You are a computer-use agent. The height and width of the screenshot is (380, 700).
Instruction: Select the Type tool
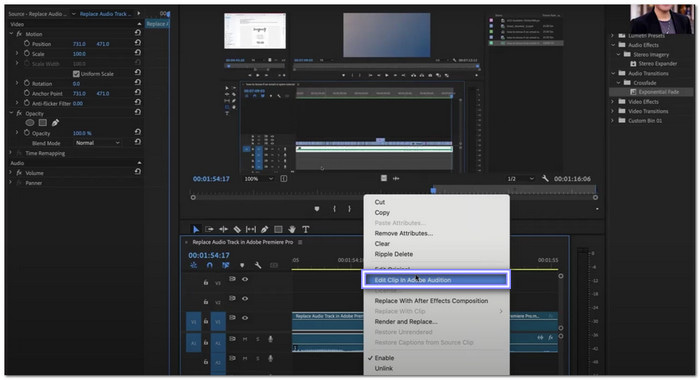[306, 229]
